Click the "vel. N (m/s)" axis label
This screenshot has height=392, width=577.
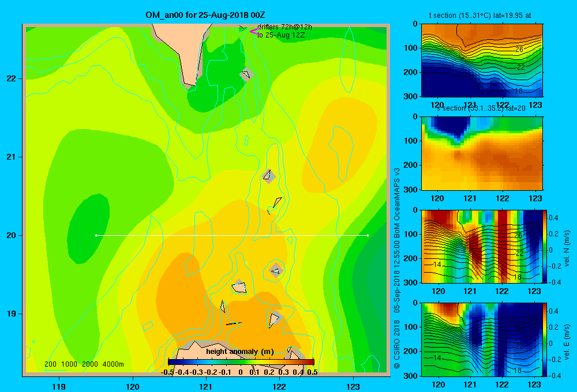click(x=567, y=248)
